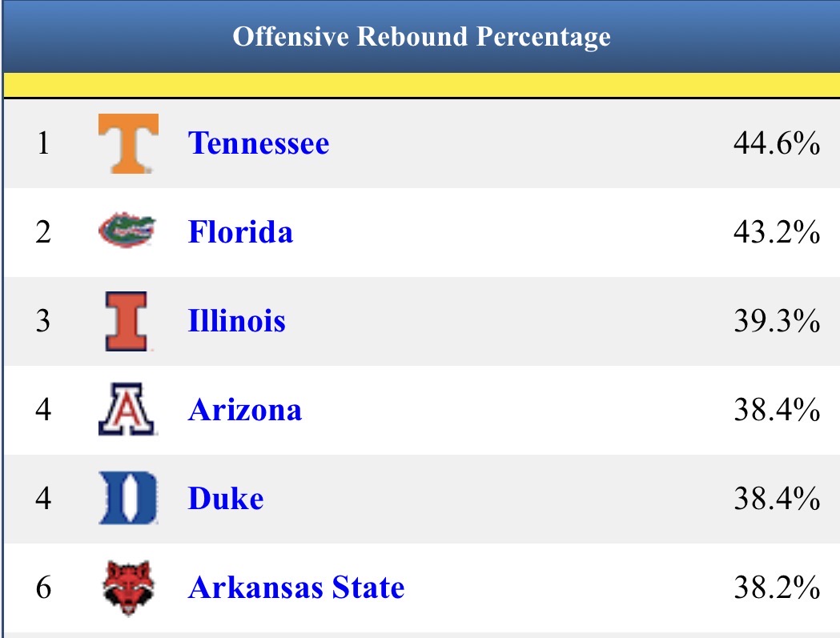Click the Offensive Rebound Percentage header
The width and height of the screenshot is (840, 638).
(422, 37)
